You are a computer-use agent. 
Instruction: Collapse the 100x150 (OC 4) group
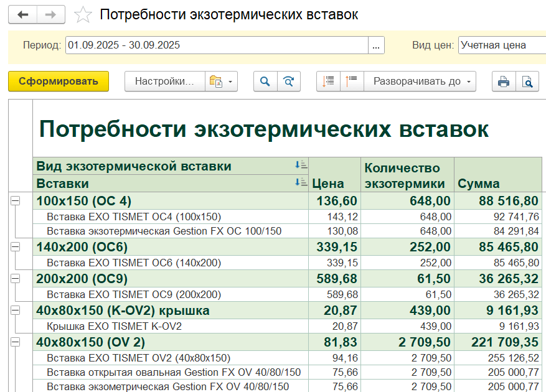click(15, 200)
